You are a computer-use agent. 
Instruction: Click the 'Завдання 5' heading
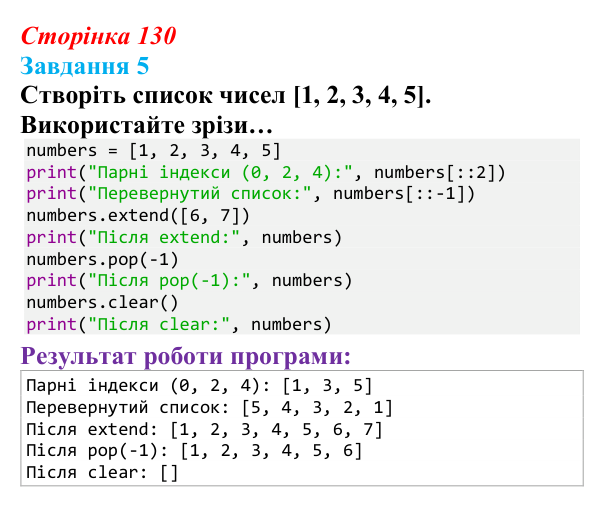[85, 66]
